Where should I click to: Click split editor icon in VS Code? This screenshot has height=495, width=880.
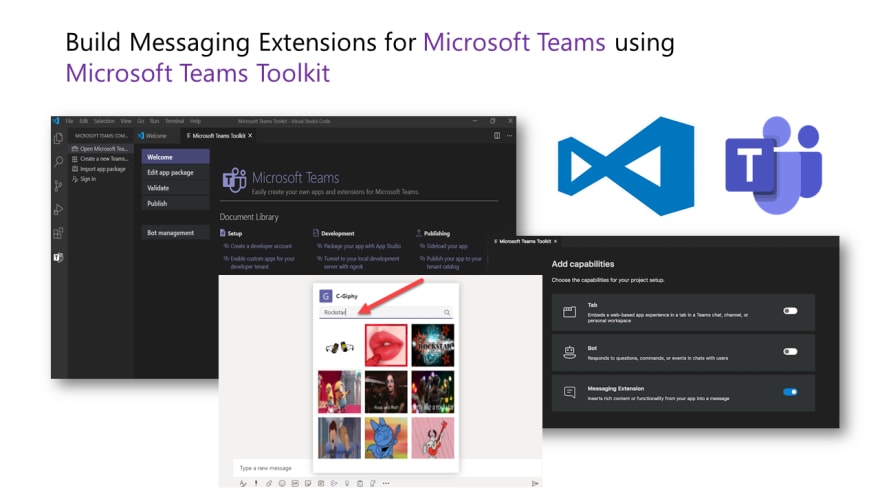click(497, 135)
